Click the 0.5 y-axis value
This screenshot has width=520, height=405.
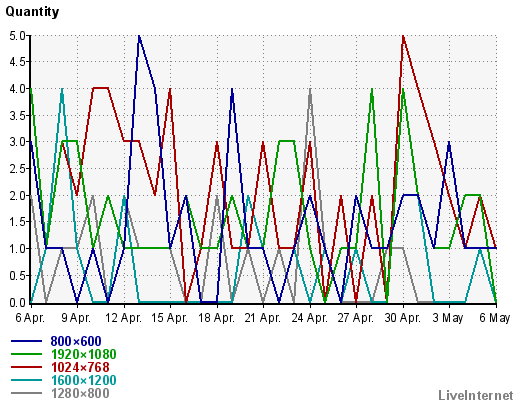coord(18,276)
